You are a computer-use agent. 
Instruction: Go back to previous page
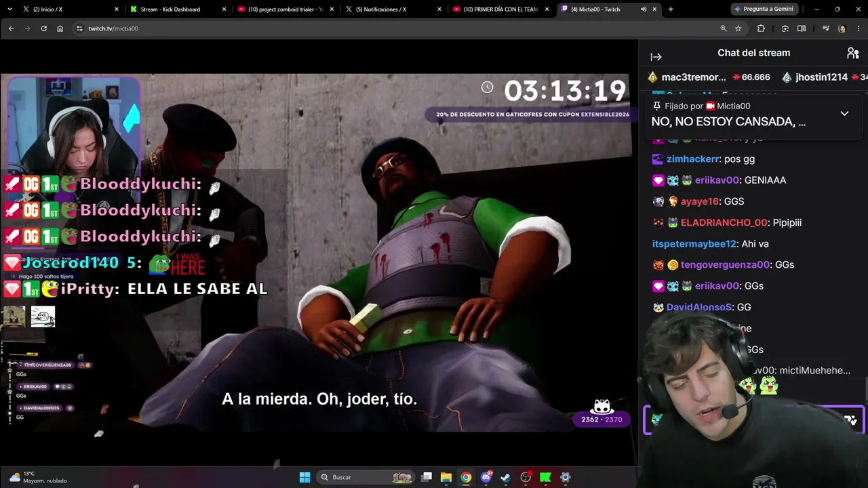pyautogui.click(x=11, y=28)
